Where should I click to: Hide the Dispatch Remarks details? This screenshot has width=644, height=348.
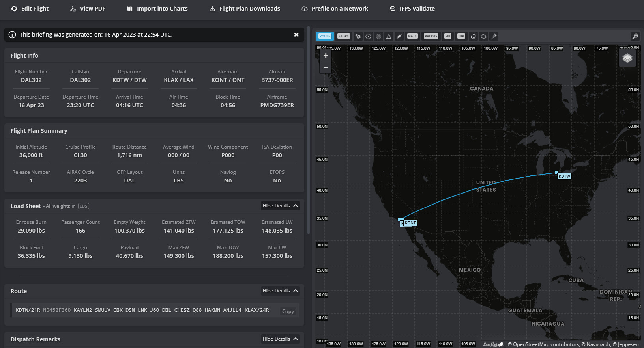[280, 339]
